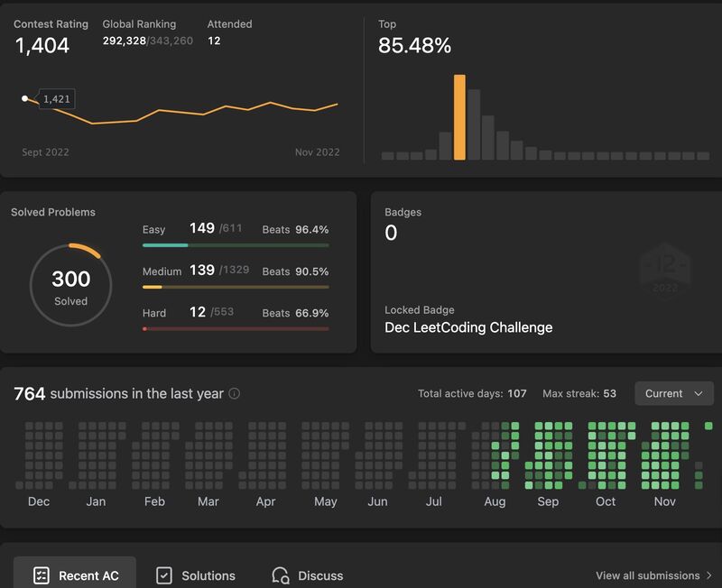Click the Hard problems progress bar
Viewport: 722px width, 588px height.
point(236,328)
